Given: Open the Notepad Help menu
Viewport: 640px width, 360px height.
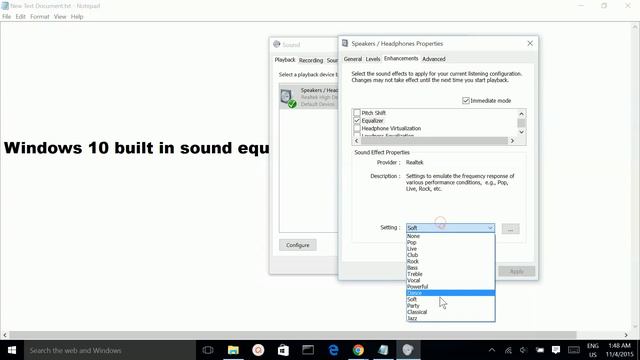Looking at the screenshot, I should click(x=77, y=17).
